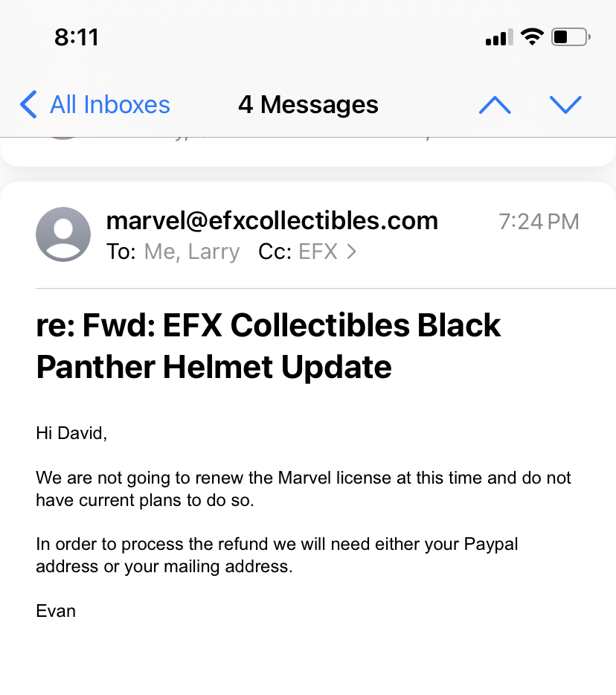
Task: Tap the 8:11 clock in status bar
Action: 76,37
